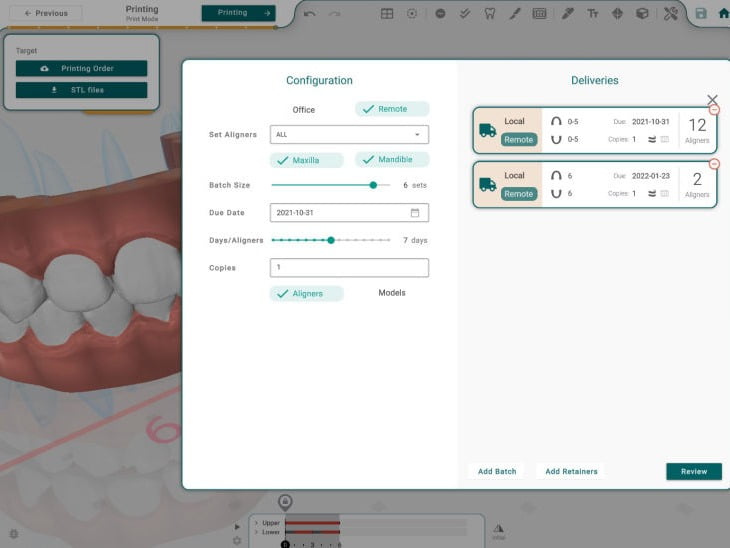Toggle the Maxilla option
The image size is (730, 548).
(306, 160)
